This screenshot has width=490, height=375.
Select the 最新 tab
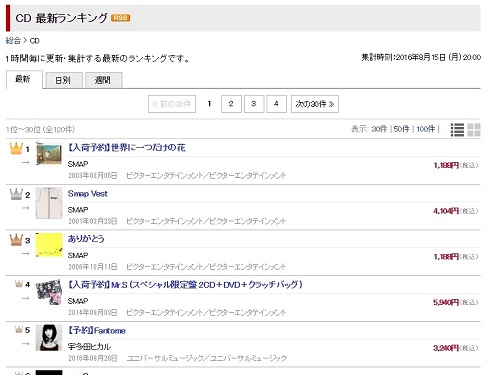click(x=24, y=79)
